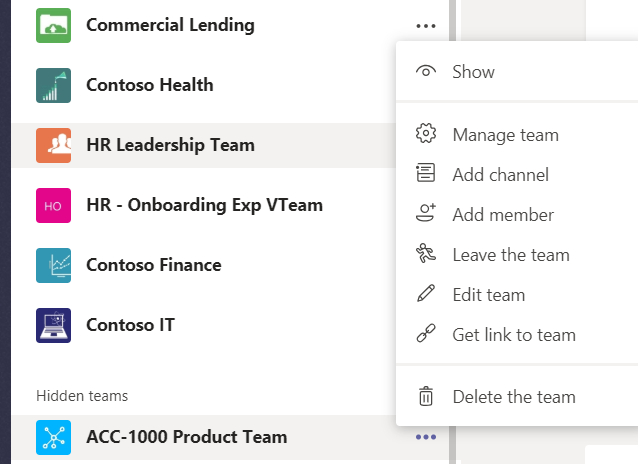
Task: Open more options for Commercial Lending
Action: [426, 25]
